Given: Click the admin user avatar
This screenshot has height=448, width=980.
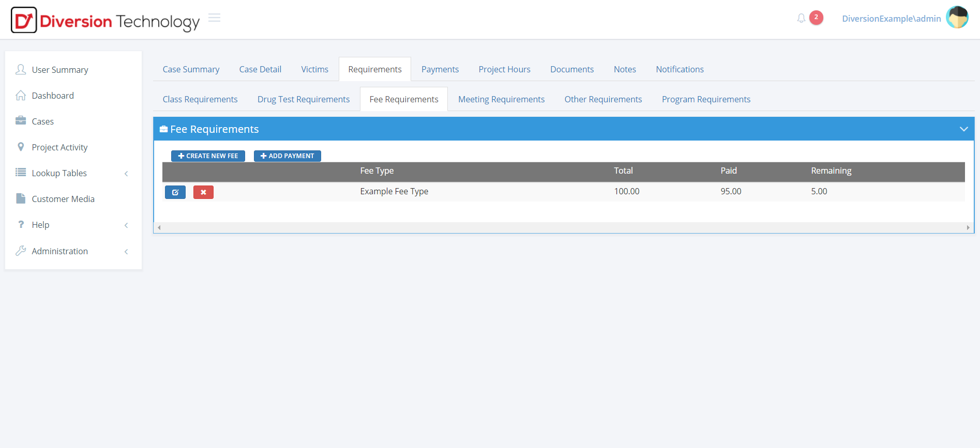Looking at the screenshot, I should pos(957,18).
